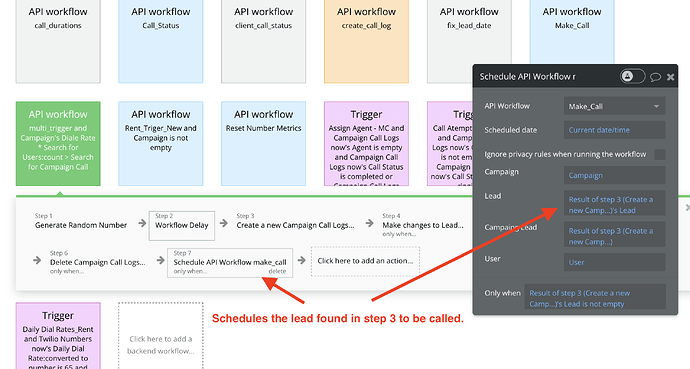Select the green multi_trigger API workflow card
The height and width of the screenshot is (369, 690).
coord(58,143)
